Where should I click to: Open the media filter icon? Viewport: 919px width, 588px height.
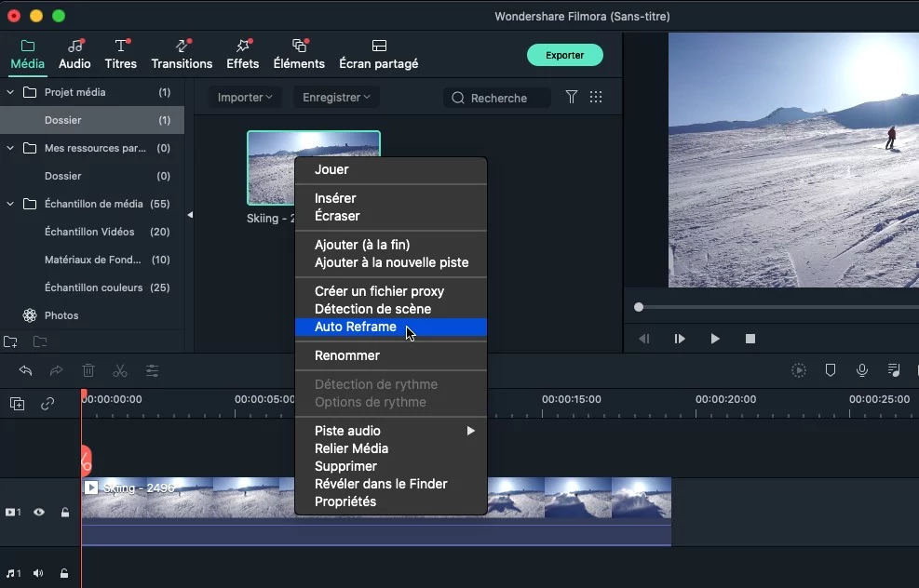click(572, 97)
